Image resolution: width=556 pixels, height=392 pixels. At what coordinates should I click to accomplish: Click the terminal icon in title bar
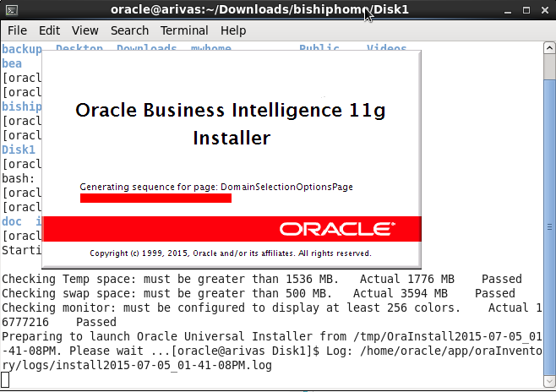(x=12, y=10)
